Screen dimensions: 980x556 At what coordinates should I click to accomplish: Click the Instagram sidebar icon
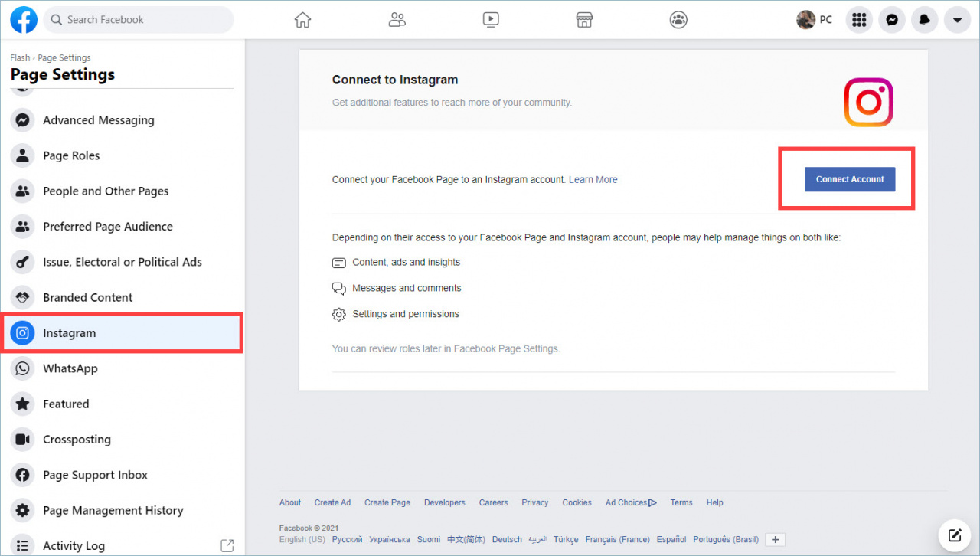coord(23,333)
